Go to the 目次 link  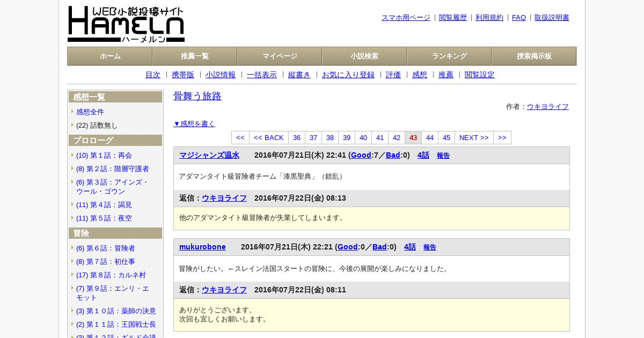[x=153, y=75]
